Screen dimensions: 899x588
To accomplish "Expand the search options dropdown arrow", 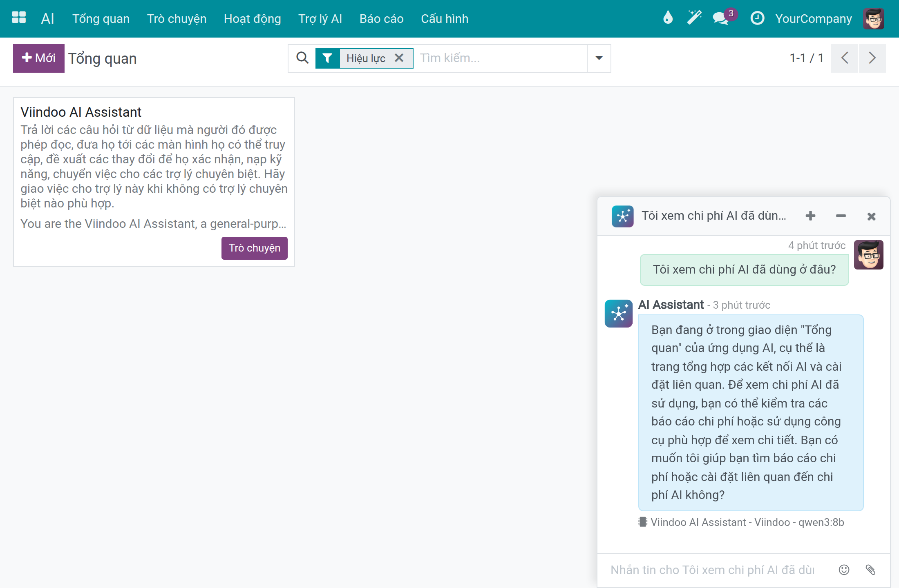I will coord(599,58).
